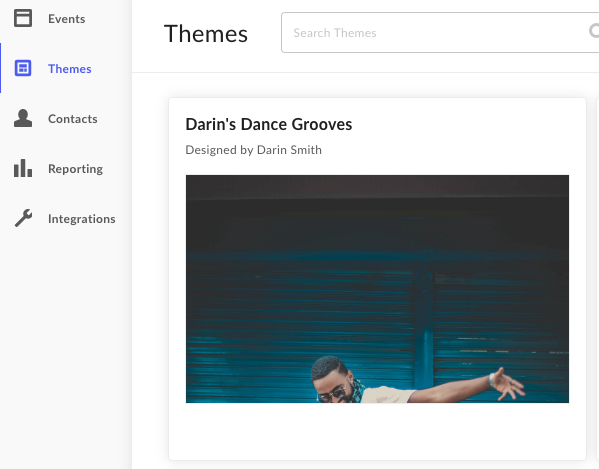Select the Themes menu label
Screen dimensions: 599x469
[x=70, y=69]
